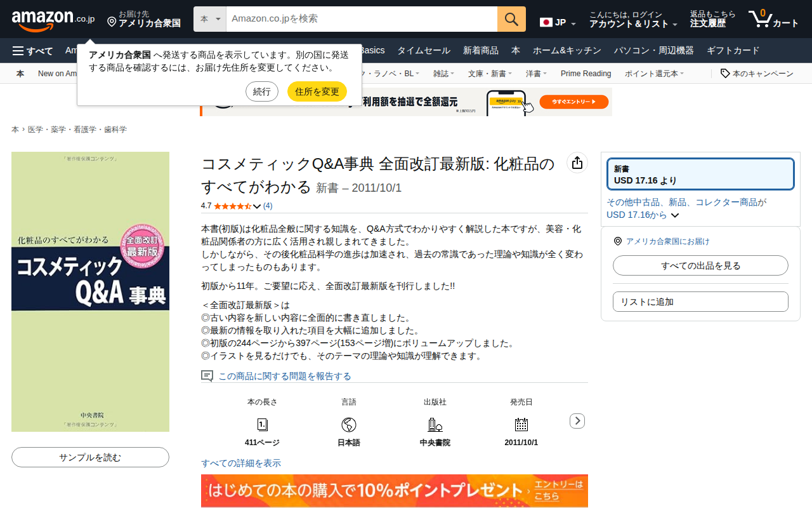
Task: Click the delivery location pin in header
Action: [112, 22]
